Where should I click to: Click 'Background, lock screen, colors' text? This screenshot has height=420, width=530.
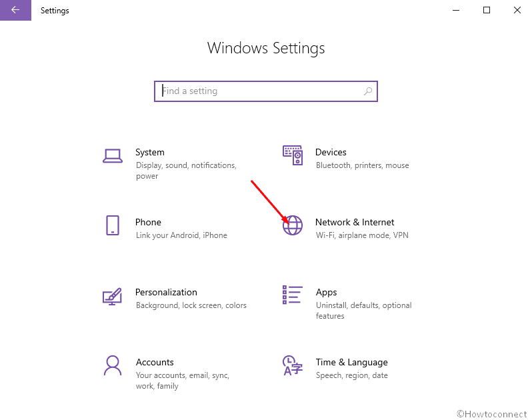pos(191,305)
